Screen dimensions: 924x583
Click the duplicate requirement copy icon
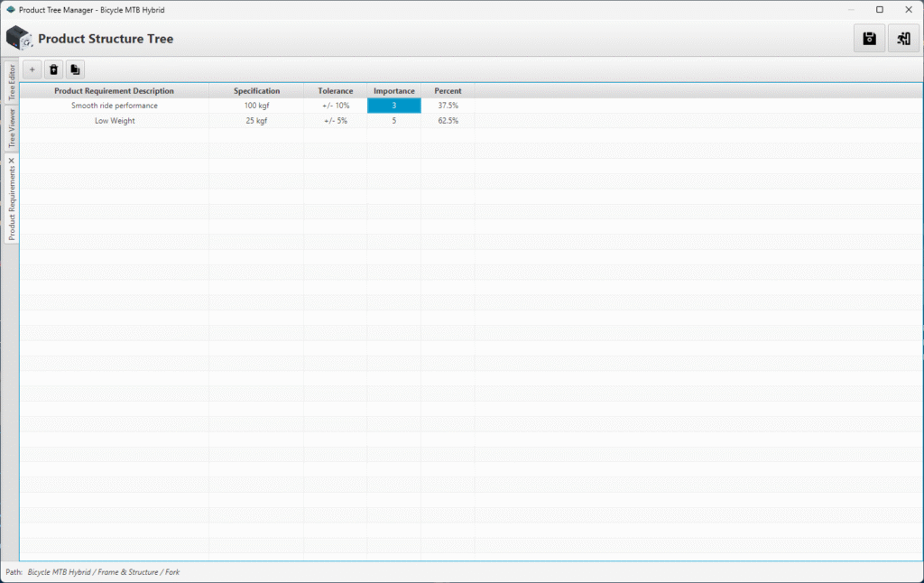pyautogui.click(x=75, y=69)
